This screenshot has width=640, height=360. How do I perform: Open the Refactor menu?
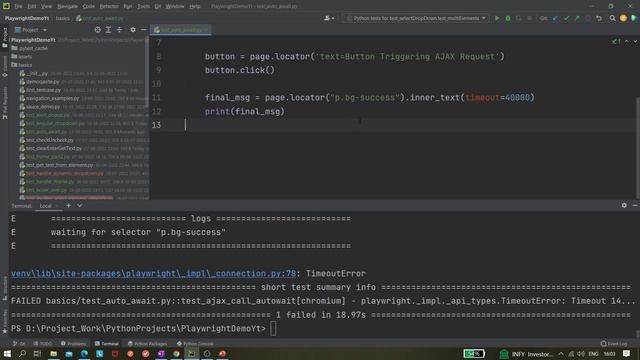coord(109,7)
